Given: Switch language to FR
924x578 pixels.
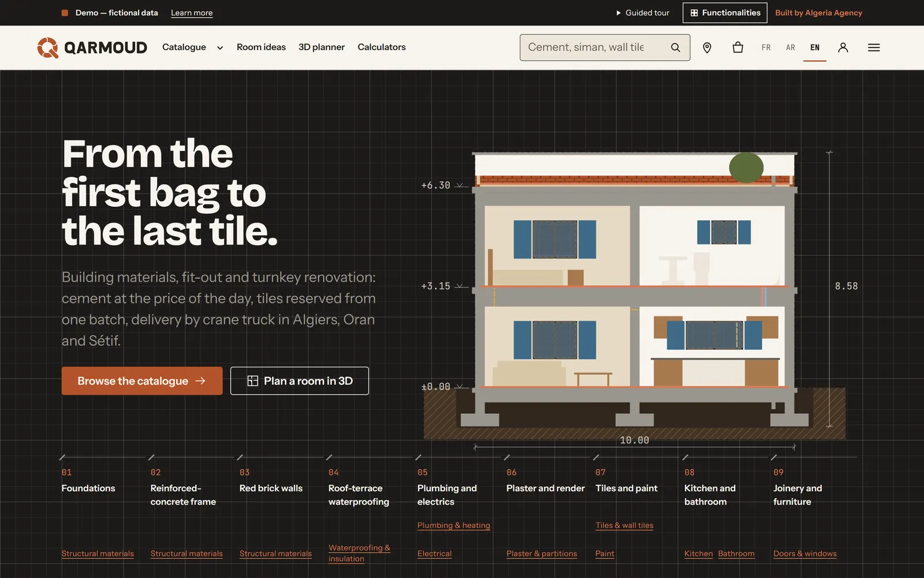Looking at the screenshot, I should tap(766, 47).
